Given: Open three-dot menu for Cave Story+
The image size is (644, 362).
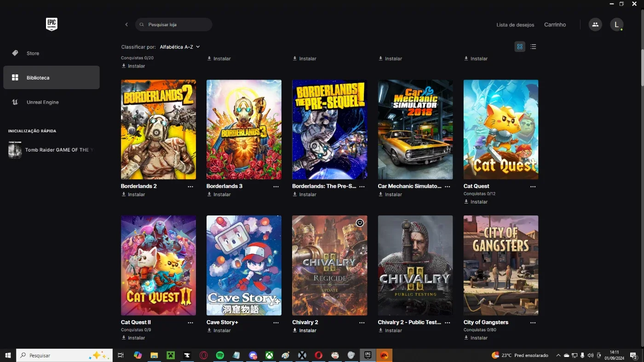Looking at the screenshot, I should [276, 322].
